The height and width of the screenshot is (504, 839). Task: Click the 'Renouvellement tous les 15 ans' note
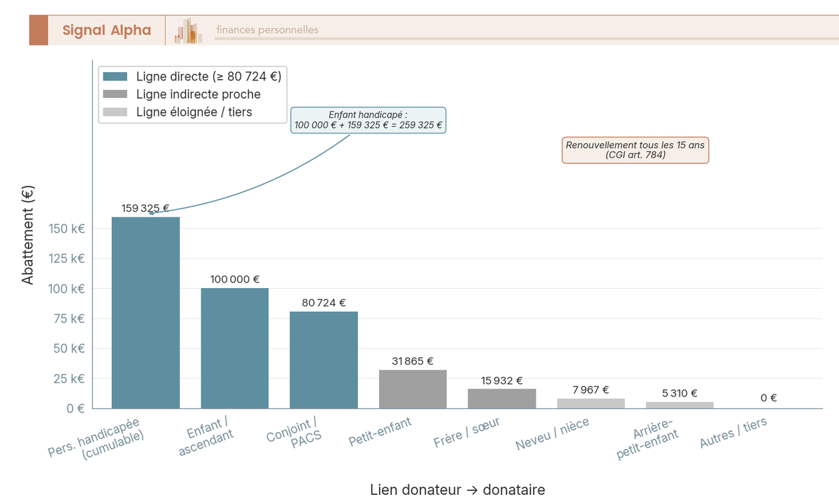point(636,150)
